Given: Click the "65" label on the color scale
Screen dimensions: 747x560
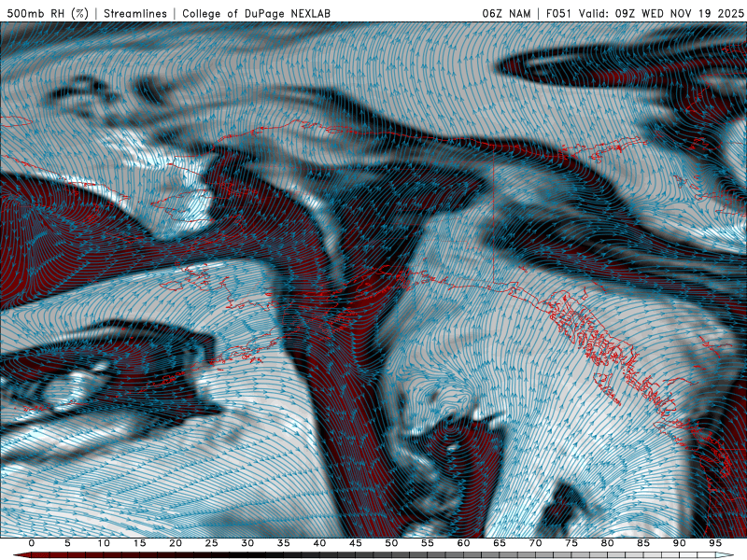Looking at the screenshot, I should point(500,543).
